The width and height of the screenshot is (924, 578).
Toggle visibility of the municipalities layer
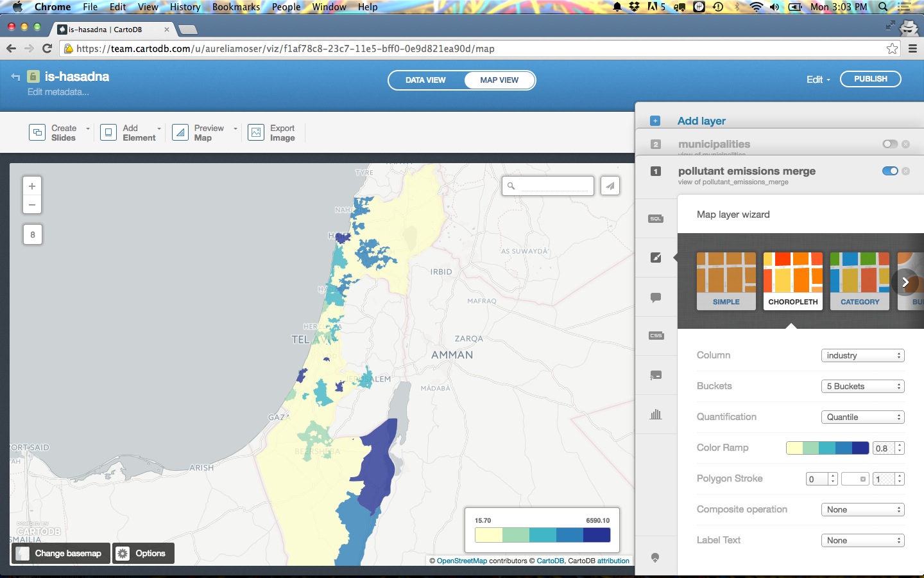click(x=890, y=144)
